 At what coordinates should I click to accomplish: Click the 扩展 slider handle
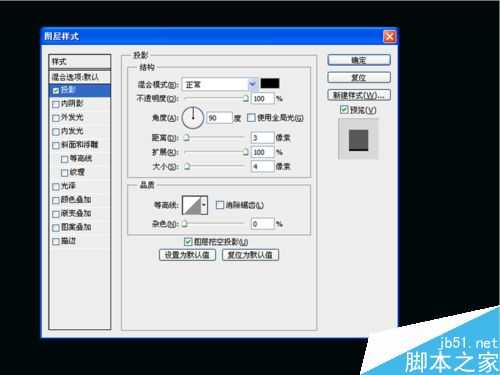click(246, 152)
